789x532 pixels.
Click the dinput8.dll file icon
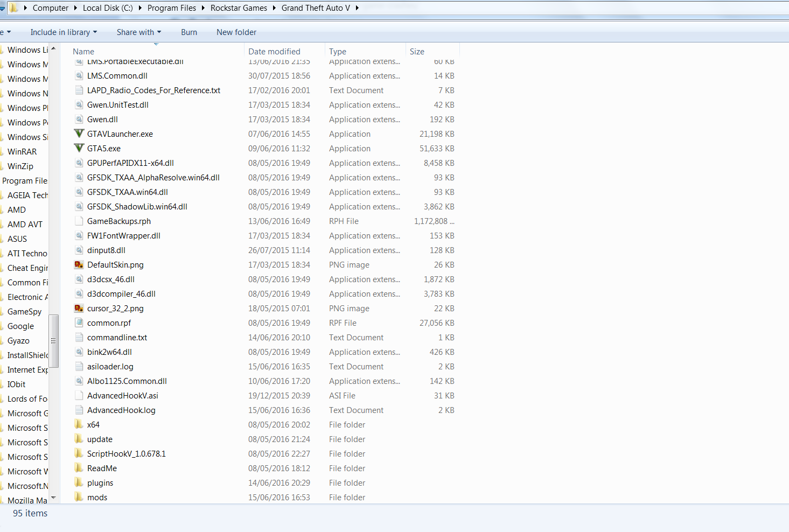click(x=79, y=250)
